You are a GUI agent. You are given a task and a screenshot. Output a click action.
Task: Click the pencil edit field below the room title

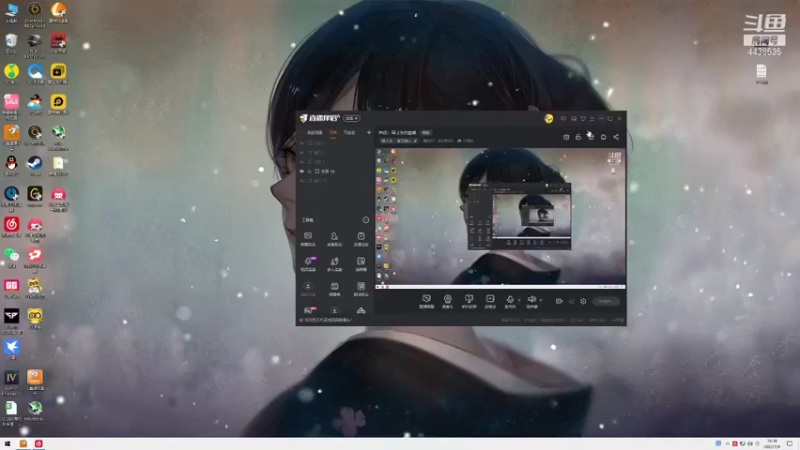point(399,141)
